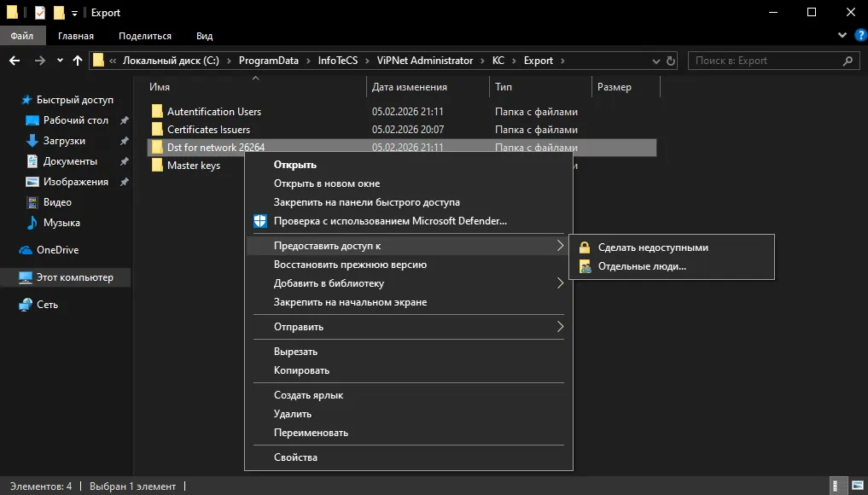Sort by the Размер column header
This screenshot has width=868, height=495.
point(614,87)
